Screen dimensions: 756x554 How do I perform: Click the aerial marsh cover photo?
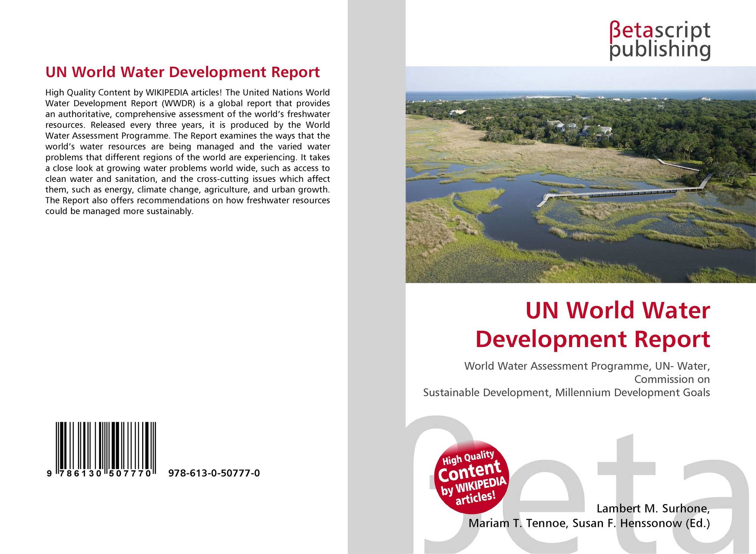click(580, 174)
